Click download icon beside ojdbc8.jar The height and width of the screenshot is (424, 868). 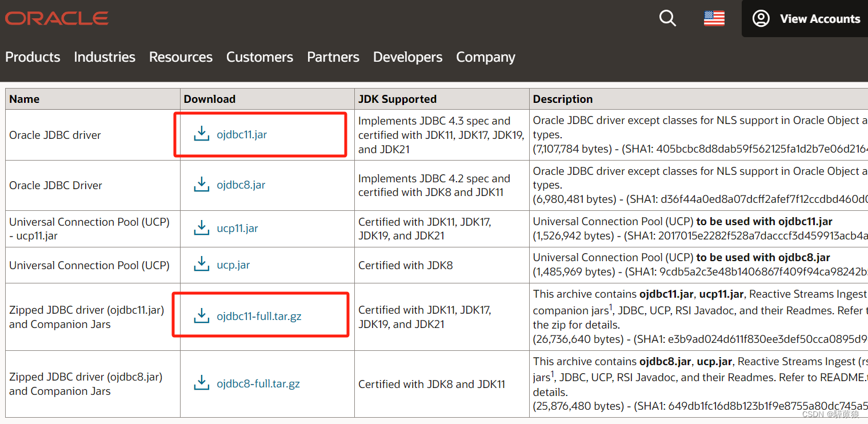click(201, 184)
